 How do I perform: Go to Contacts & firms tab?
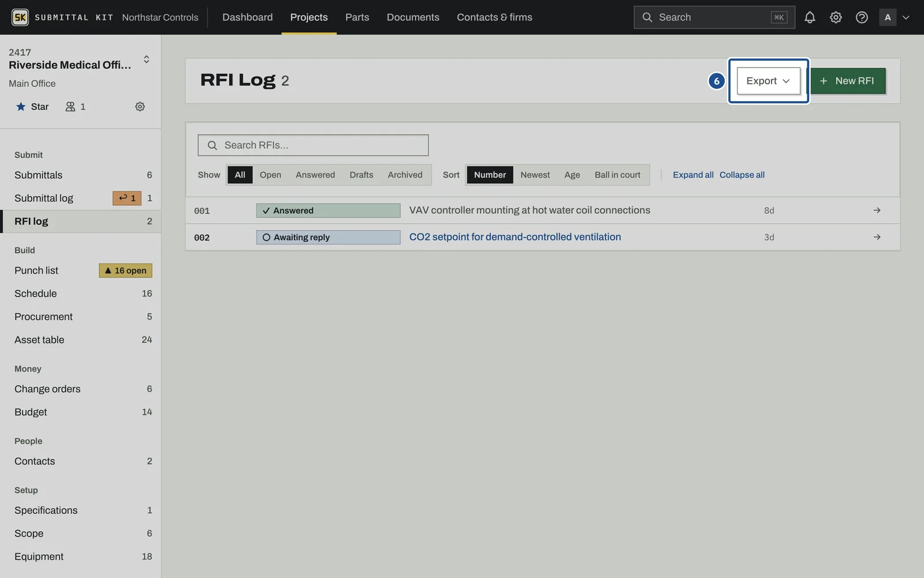click(x=494, y=17)
